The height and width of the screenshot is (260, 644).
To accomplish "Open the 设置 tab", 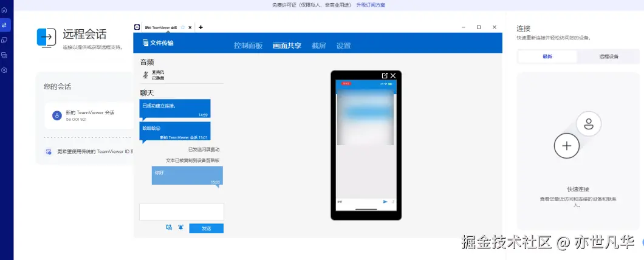I will [344, 46].
